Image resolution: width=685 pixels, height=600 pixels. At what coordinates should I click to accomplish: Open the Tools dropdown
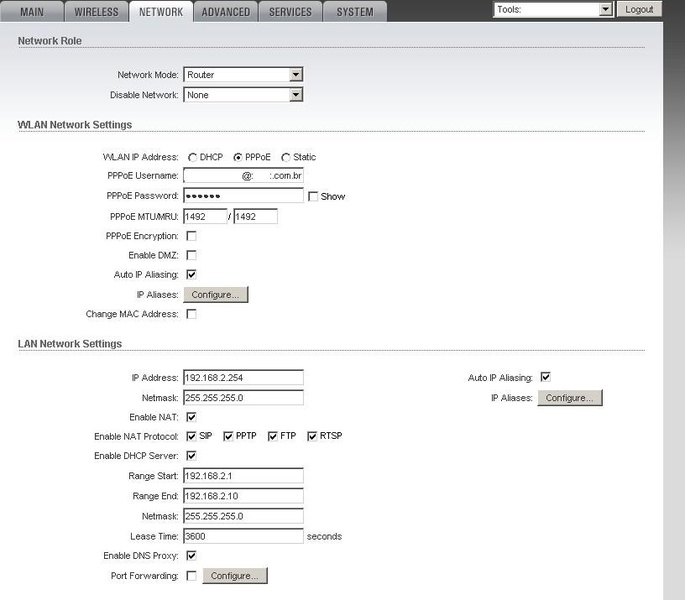pos(553,10)
